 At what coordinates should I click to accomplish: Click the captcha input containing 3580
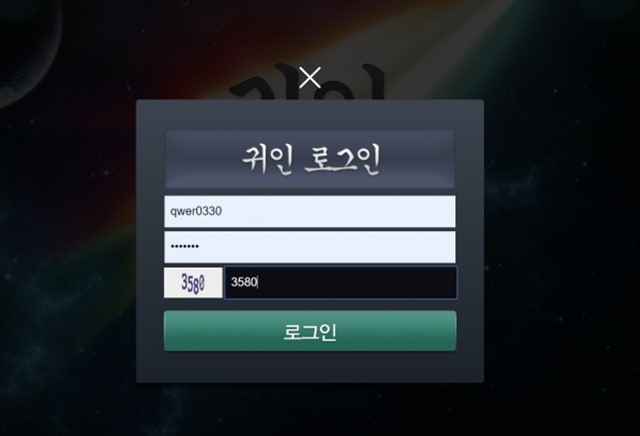(x=341, y=283)
